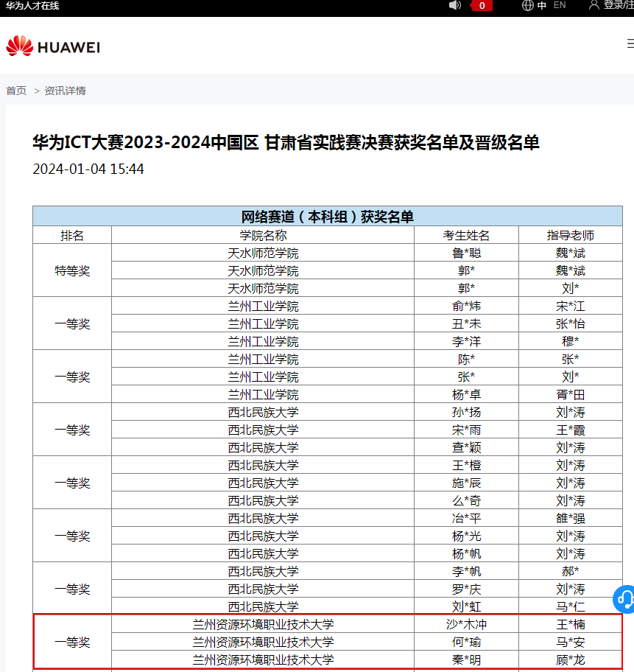Image resolution: width=634 pixels, height=672 pixels.
Task: Click the globe language icon
Action: coord(527,5)
